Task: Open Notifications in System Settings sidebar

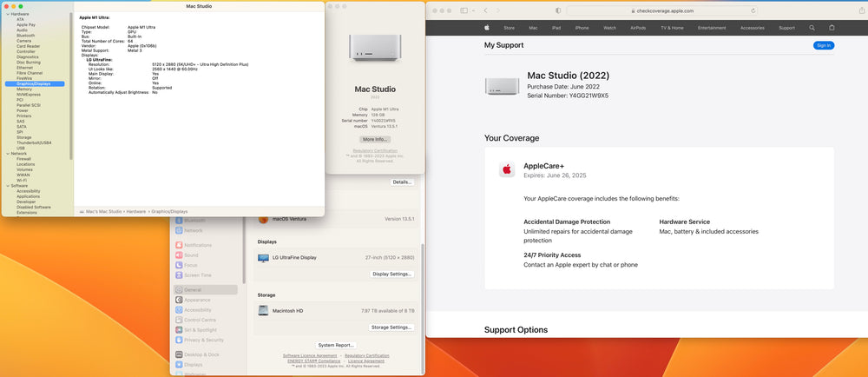Action: click(x=194, y=245)
